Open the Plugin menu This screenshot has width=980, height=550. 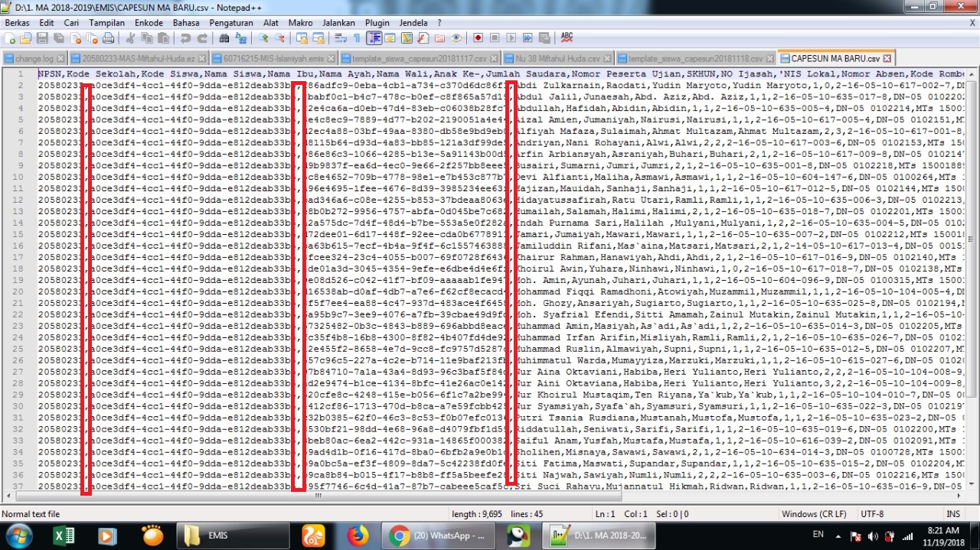tap(377, 23)
